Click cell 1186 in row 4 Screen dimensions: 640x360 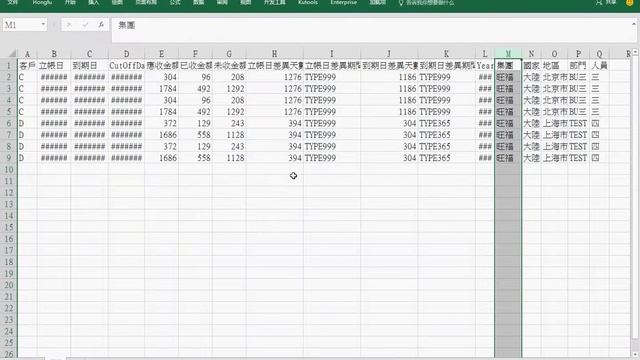[389, 100]
